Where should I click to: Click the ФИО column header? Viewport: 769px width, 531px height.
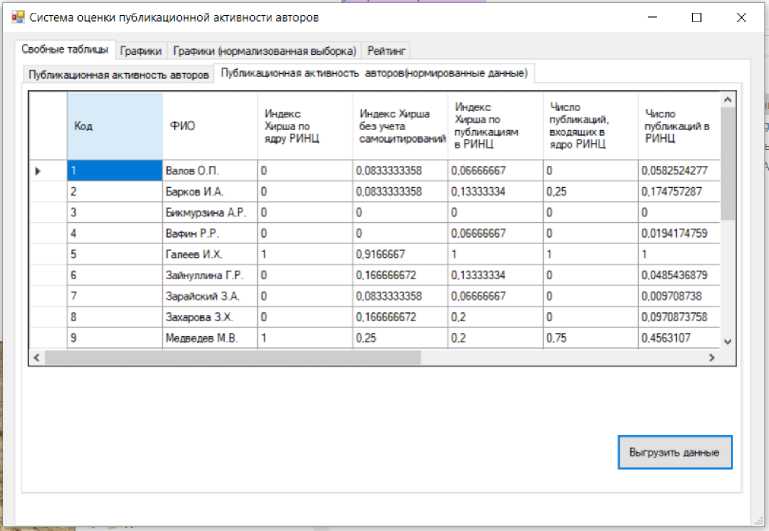tap(210, 126)
